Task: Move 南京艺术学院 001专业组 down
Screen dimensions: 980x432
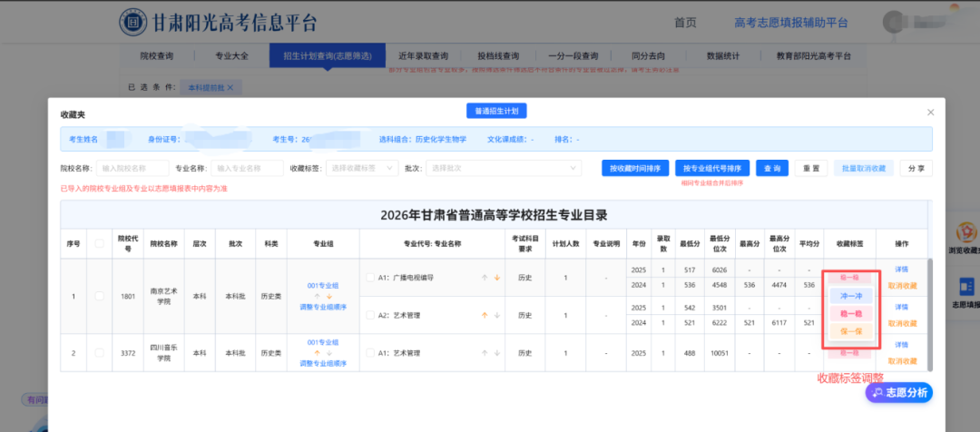Action: pos(329,297)
